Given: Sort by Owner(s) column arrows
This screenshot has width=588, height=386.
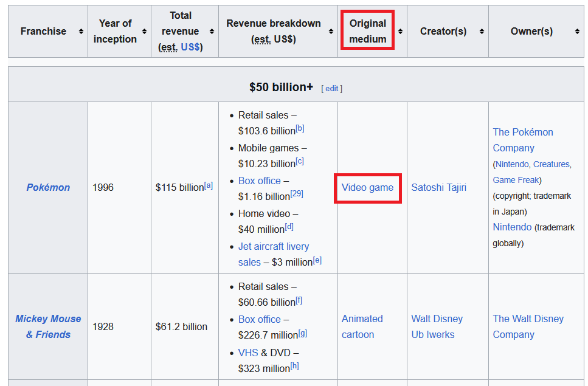Looking at the screenshot, I should pyautogui.click(x=577, y=32).
